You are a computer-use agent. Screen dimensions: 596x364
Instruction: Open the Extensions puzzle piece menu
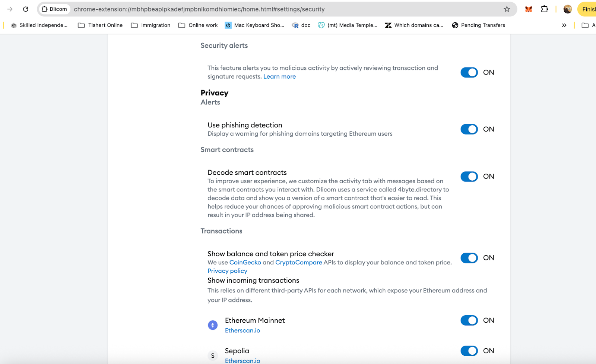[544, 9]
